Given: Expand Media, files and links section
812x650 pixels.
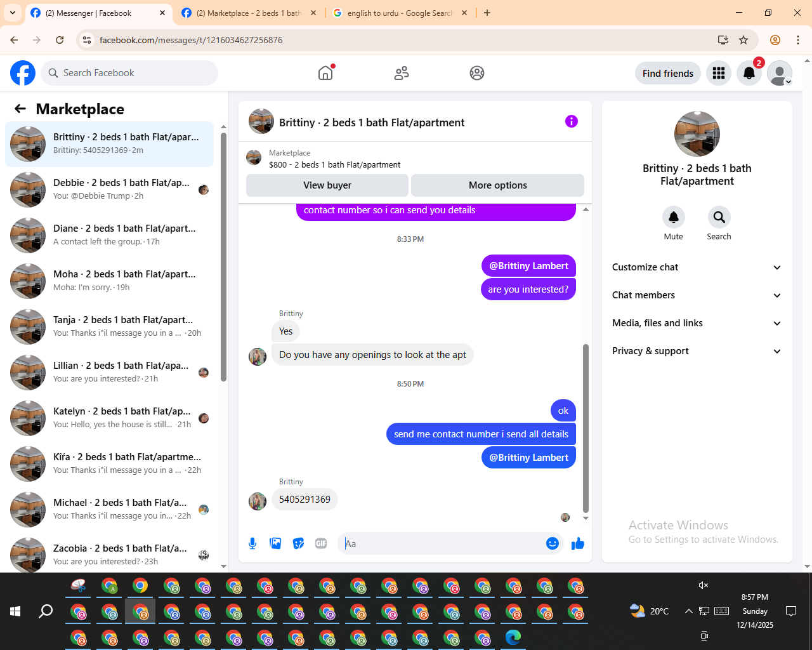Looking at the screenshot, I should [697, 323].
